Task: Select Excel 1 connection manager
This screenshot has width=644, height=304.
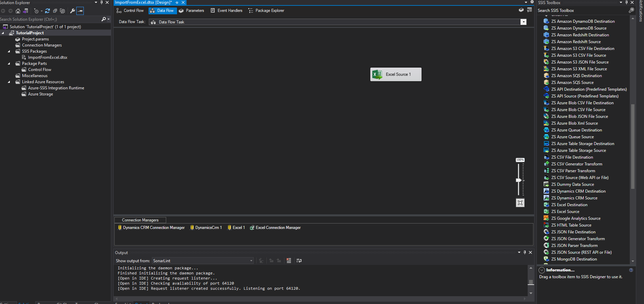Action: (x=236, y=228)
